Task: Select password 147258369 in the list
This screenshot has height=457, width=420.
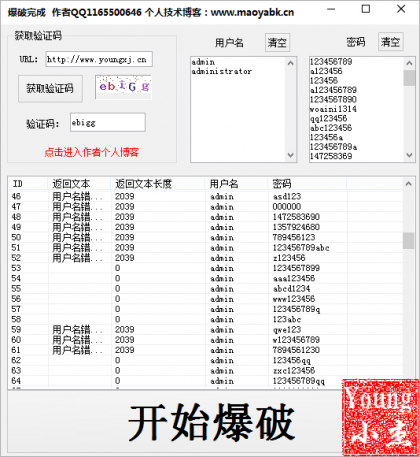Action: (331, 156)
